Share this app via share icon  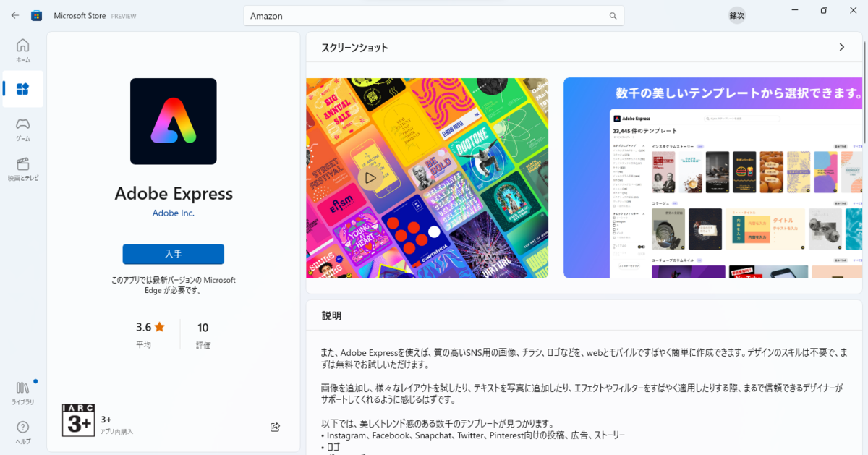tap(275, 427)
